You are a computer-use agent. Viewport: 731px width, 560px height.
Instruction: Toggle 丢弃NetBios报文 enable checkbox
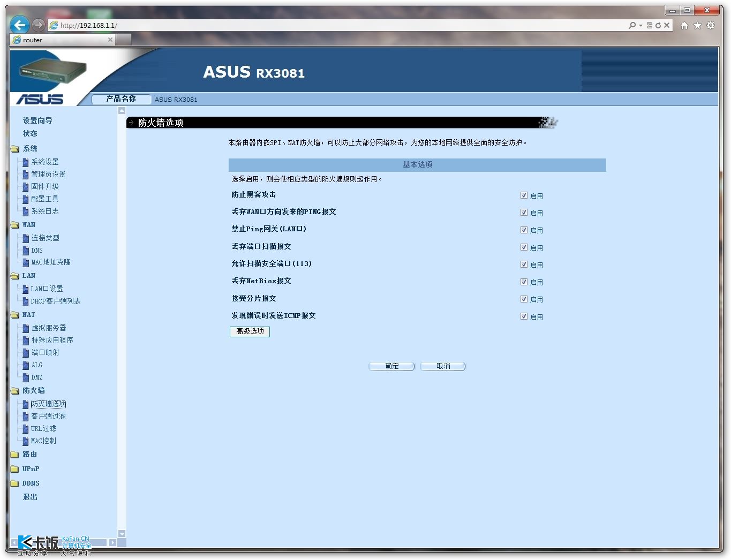click(x=524, y=282)
